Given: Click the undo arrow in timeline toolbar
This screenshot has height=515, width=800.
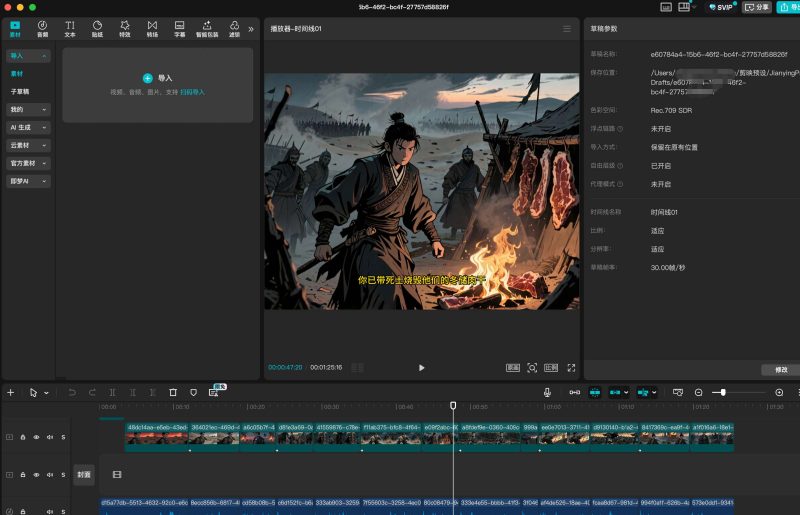Looking at the screenshot, I should point(72,393).
